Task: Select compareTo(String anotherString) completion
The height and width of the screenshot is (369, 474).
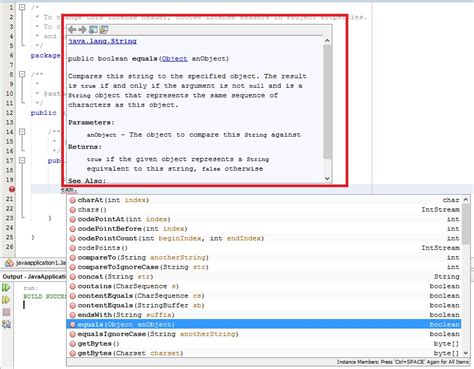Action: click(264, 257)
